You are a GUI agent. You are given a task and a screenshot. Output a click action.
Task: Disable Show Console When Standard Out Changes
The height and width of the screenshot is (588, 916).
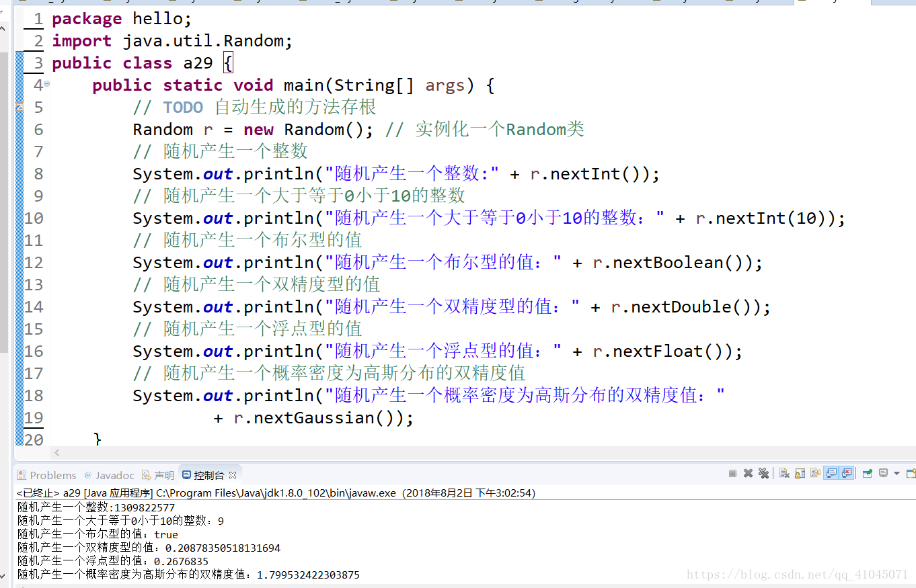click(x=832, y=473)
